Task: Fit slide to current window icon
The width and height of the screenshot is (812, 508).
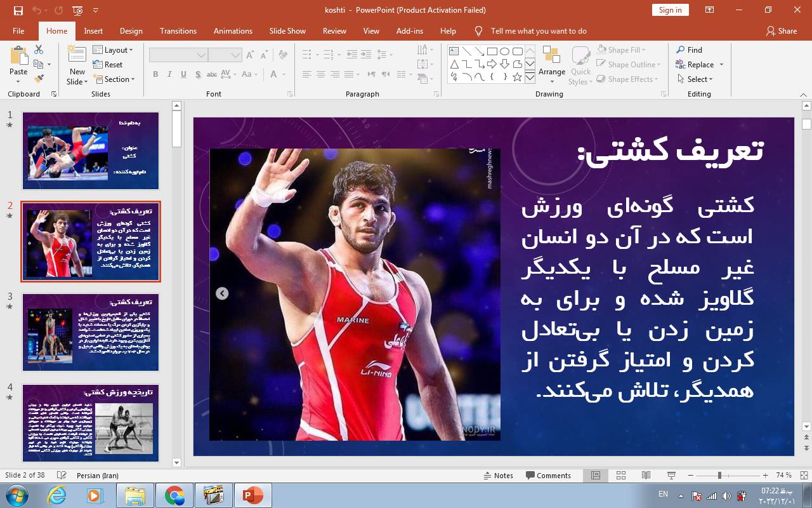Action: [x=804, y=476]
